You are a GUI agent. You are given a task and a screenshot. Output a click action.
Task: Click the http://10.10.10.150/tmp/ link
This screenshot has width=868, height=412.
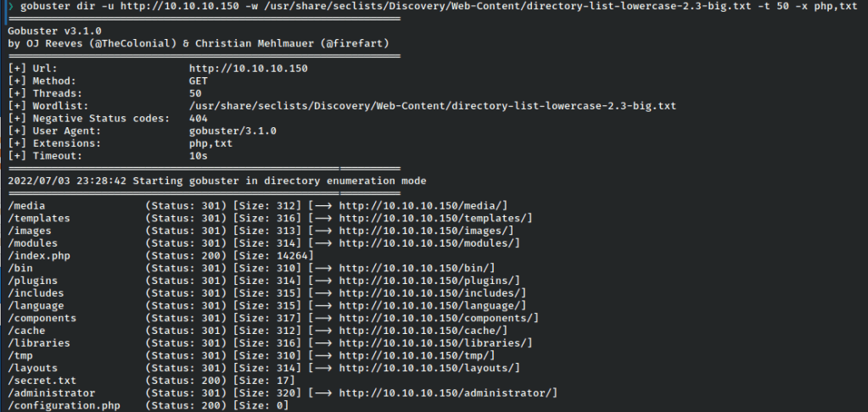(417, 356)
